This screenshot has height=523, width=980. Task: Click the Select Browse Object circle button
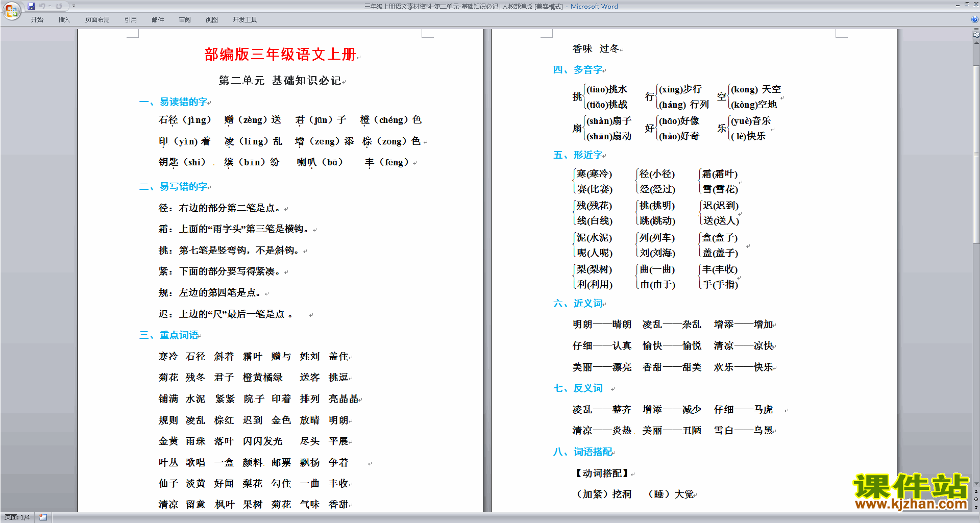click(976, 499)
